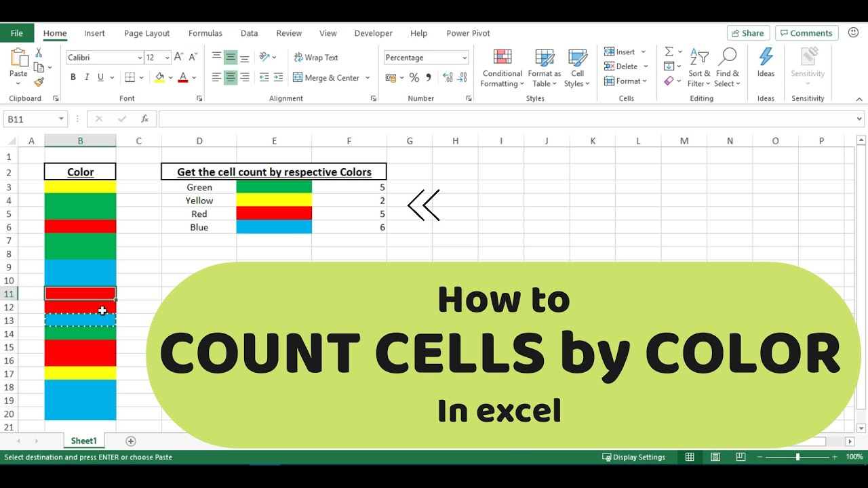Open the font size dropdown
Viewport: 868px width, 488px height.
(x=166, y=58)
